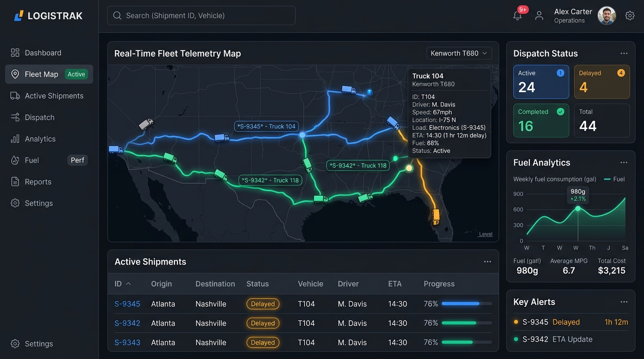Click the blue cube marker on the map
This screenshot has width=644, height=359.
(x=369, y=92)
